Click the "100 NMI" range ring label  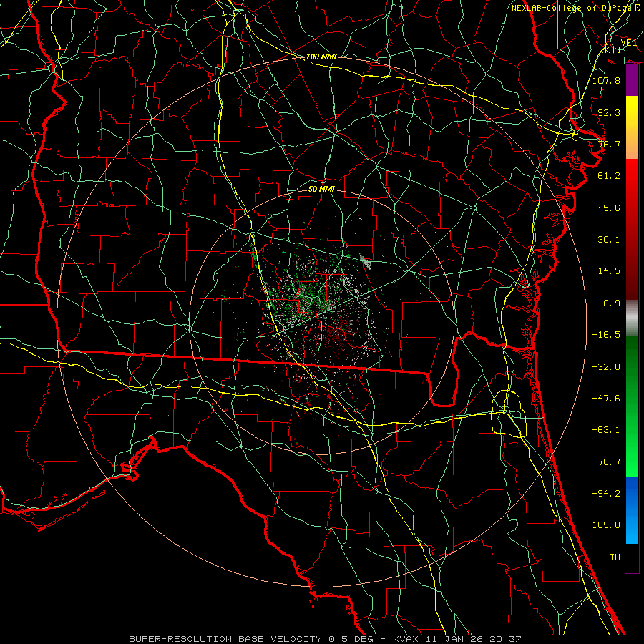click(x=321, y=57)
